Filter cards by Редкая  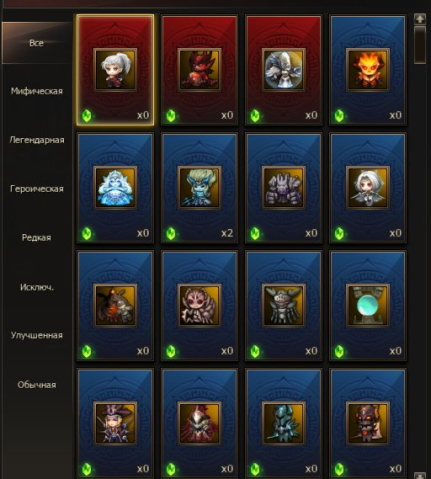[x=37, y=237]
